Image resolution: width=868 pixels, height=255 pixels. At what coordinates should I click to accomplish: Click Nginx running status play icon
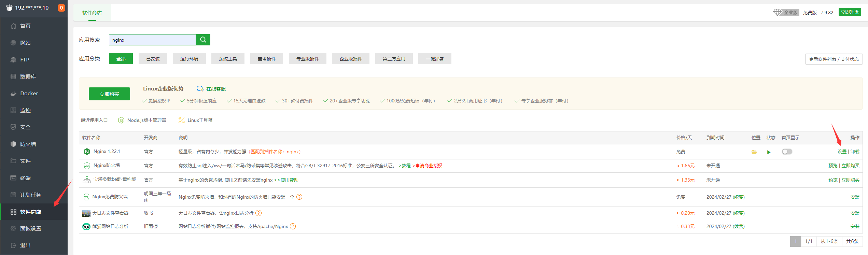[769, 152]
